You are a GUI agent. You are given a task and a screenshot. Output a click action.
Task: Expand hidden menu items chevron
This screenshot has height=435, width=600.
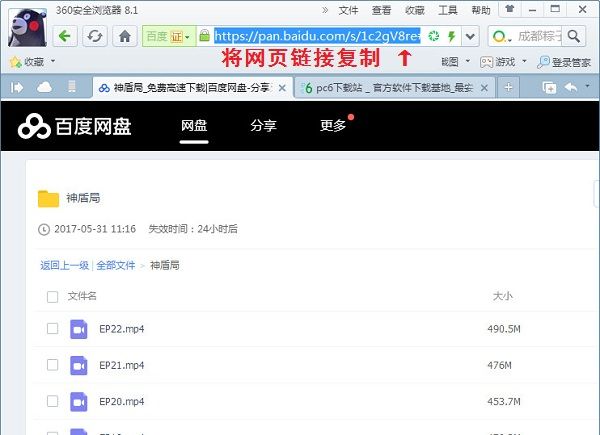pyautogui.click(x=325, y=10)
